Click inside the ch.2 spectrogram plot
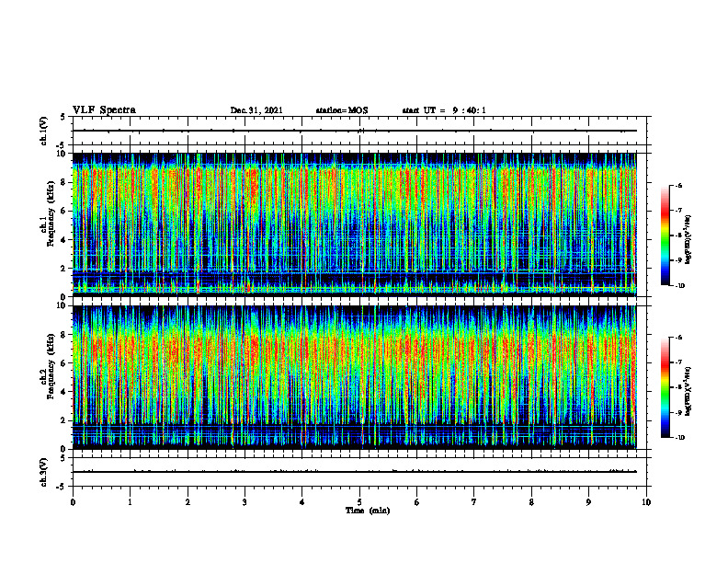728x563 pixels. [x=355, y=377]
